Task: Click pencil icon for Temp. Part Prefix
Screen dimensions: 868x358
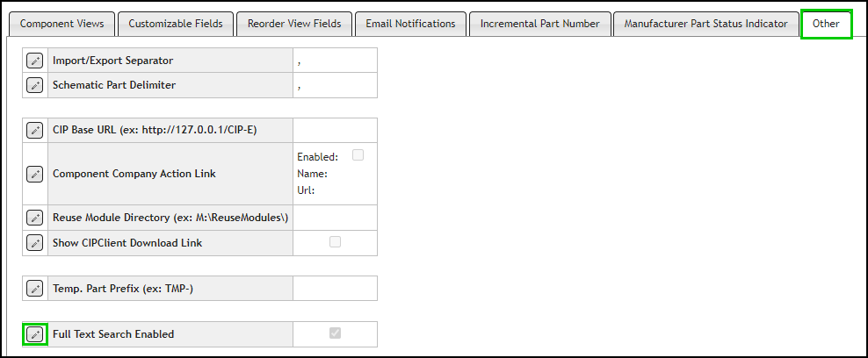Action: click(x=34, y=288)
